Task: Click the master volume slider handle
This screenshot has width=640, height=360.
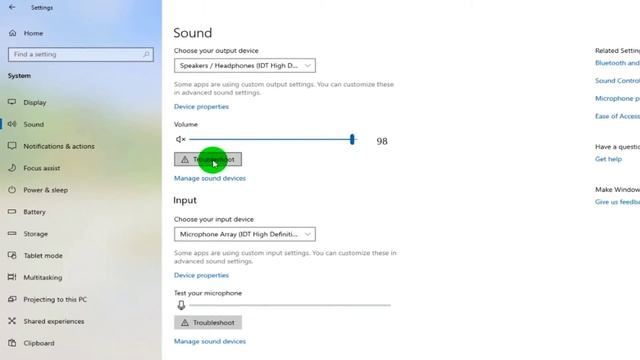Action: coord(352,139)
